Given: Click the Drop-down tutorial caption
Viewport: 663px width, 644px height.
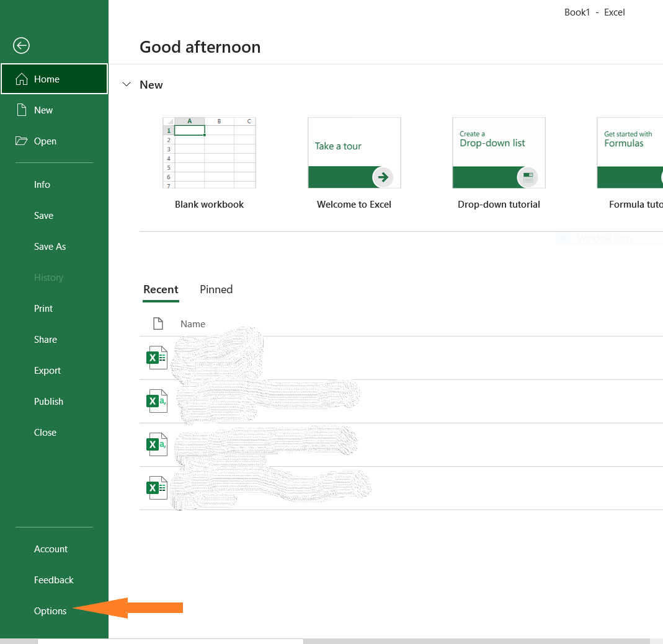Looking at the screenshot, I should click(x=499, y=205).
